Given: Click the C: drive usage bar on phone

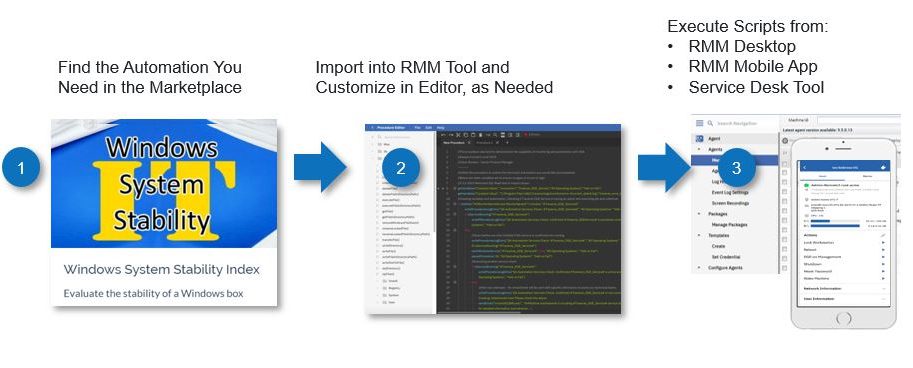Looking at the screenshot, I should coord(835,221).
